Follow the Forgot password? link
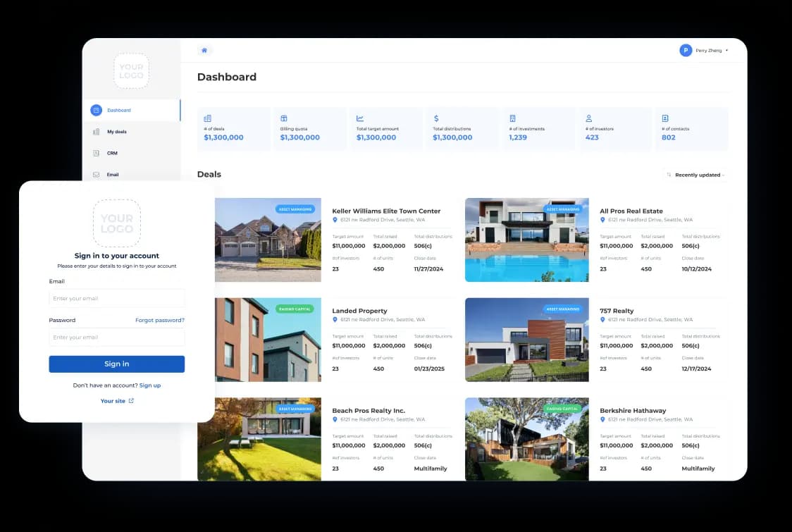 click(160, 320)
